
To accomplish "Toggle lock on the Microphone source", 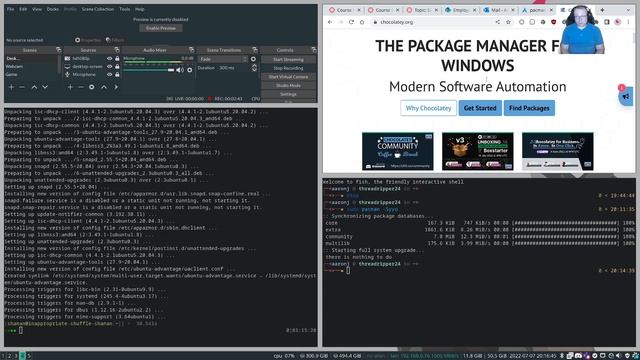I will pyautogui.click(x=117, y=75).
